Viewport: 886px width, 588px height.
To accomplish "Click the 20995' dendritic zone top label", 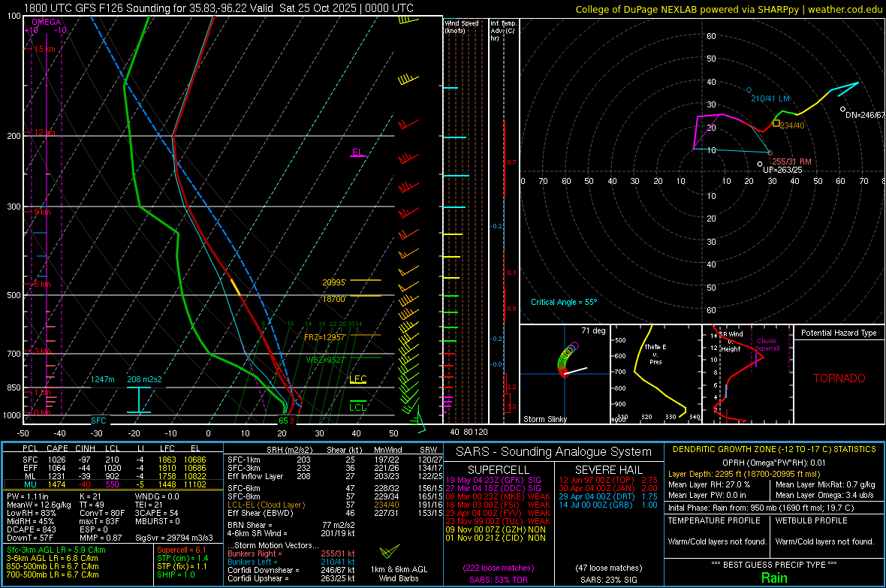I will pyautogui.click(x=334, y=282).
